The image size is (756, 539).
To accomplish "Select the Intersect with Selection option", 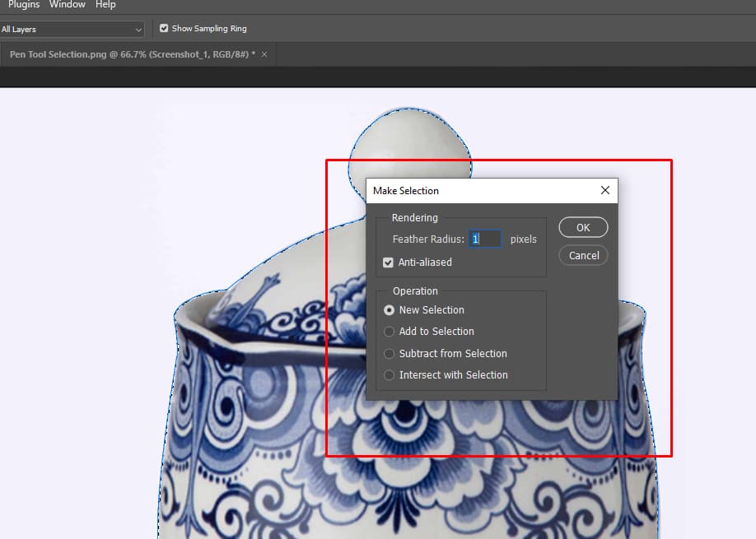I will point(389,374).
